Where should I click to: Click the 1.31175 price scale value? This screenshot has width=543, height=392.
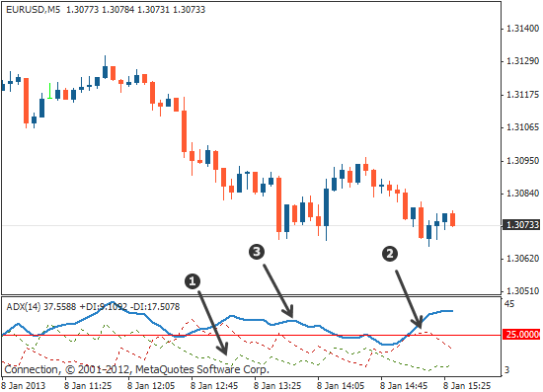(523, 95)
